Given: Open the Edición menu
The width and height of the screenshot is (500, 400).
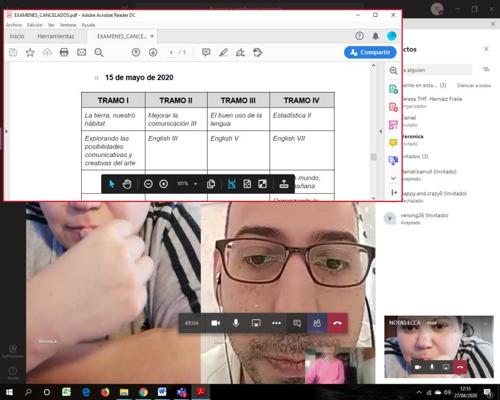Looking at the screenshot, I should [x=35, y=25].
